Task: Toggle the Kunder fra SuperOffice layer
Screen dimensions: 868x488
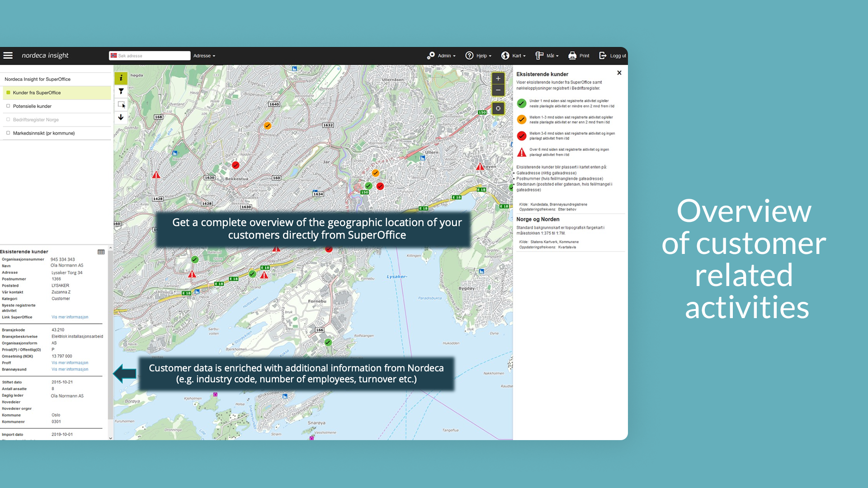Action: pos(57,93)
